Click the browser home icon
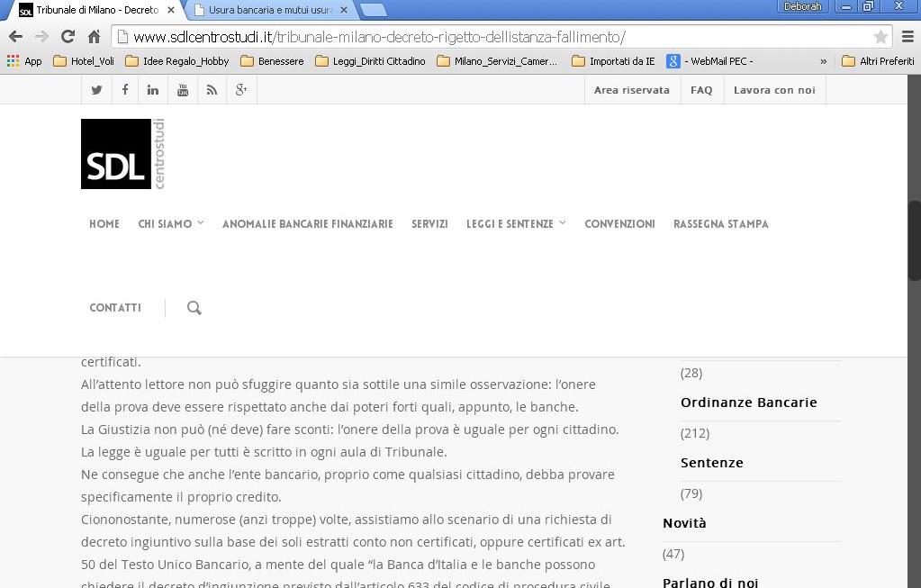This screenshot has width=921, height=588. [x=94, y=36]
